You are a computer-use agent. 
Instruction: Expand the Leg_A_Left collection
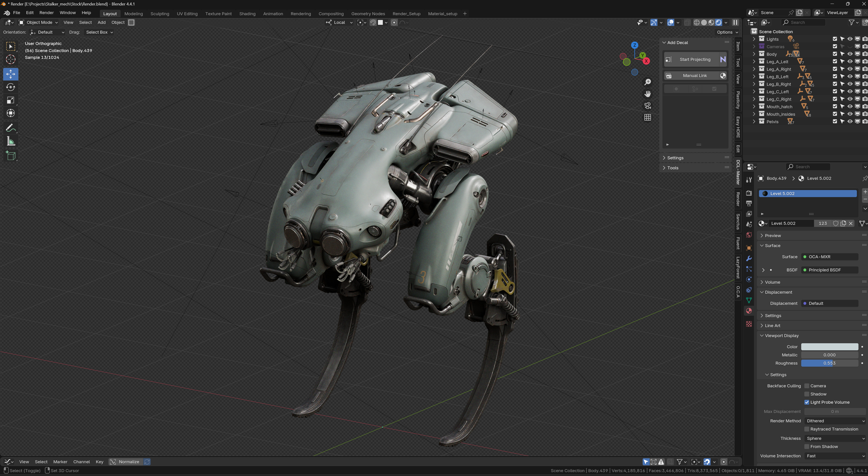tap(754, 62)
